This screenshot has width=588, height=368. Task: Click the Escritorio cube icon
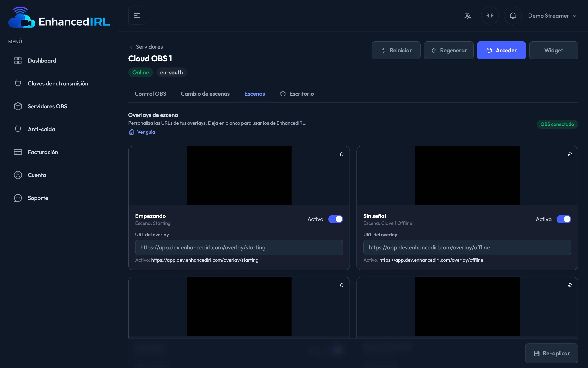[283, 94]
